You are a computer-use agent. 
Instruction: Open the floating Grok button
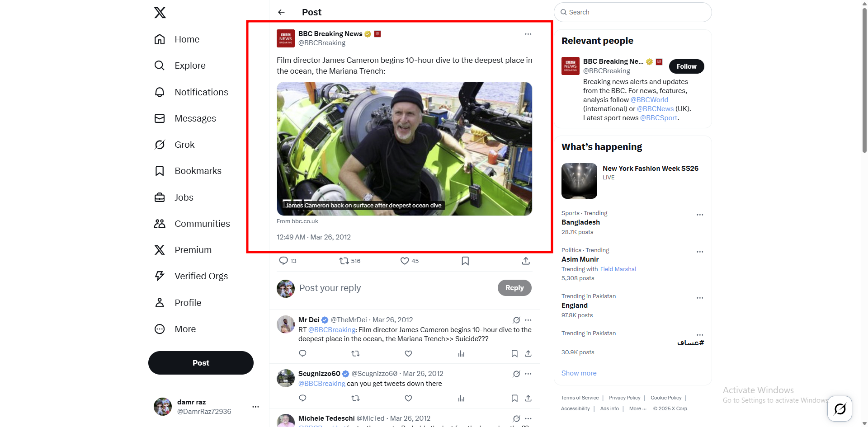coord(840,409)
